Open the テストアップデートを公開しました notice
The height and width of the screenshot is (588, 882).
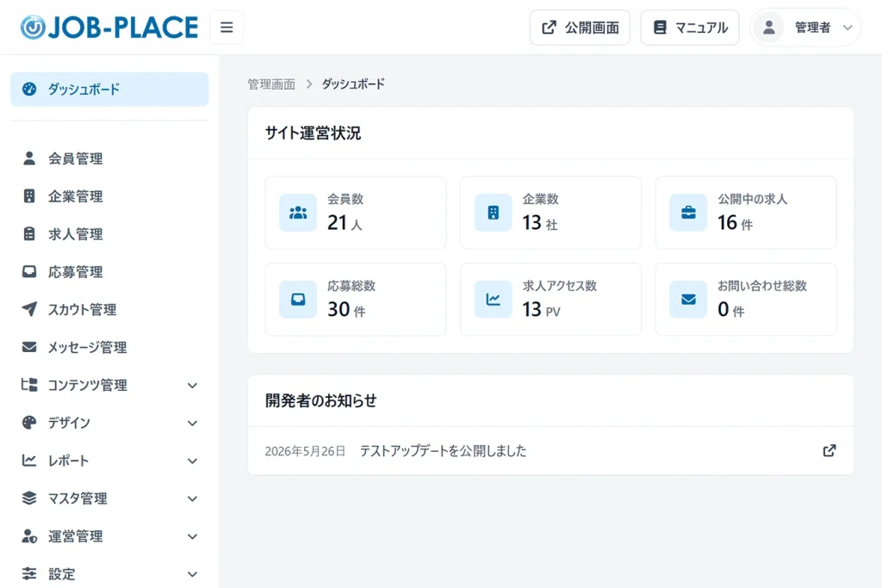pos(444,451)
